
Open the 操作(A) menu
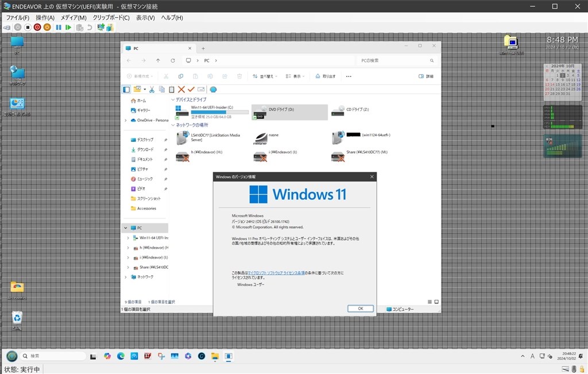pyautogui.click(x=45, y=18)
